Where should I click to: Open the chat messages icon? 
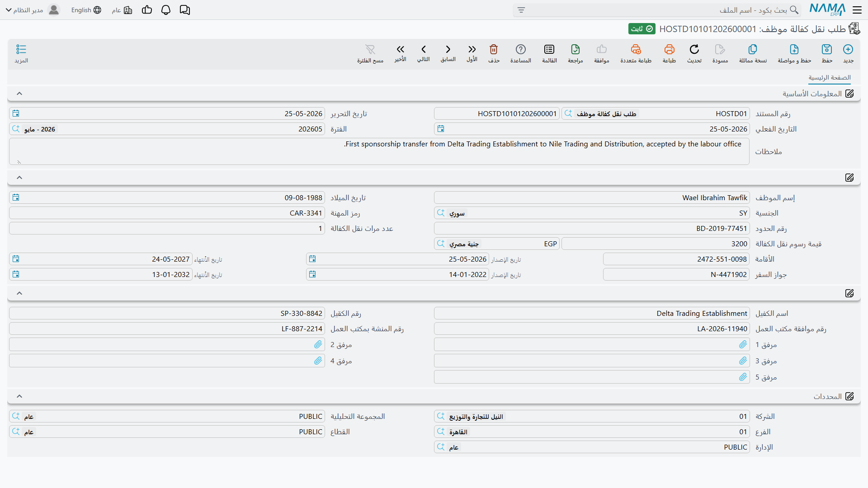pyautogui.click(x=185, y=10)
